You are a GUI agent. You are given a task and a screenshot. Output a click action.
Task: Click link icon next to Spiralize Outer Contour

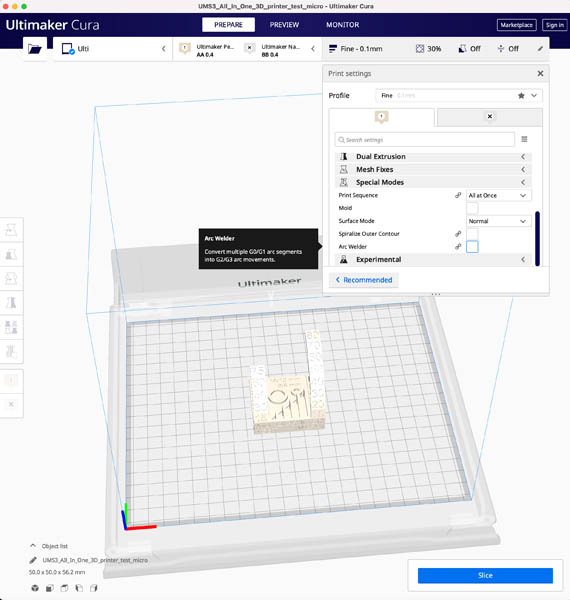458,234
